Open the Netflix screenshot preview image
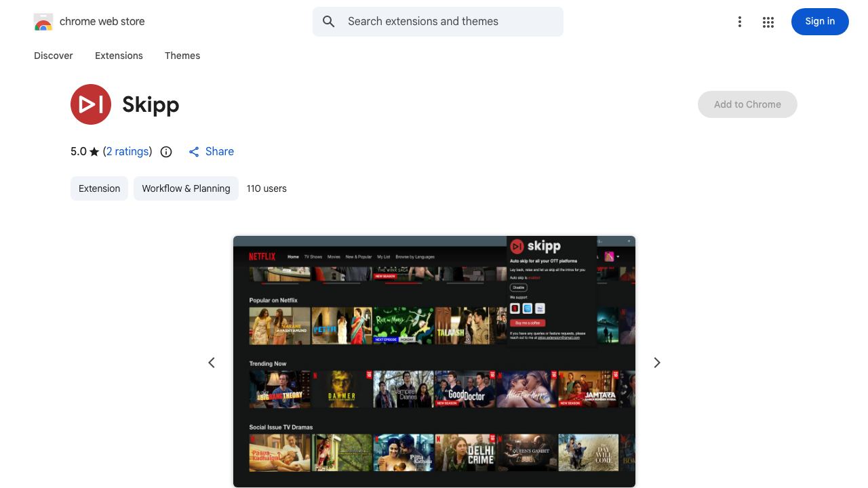Viewport: 868px width, 488px height. click(434, 362)
